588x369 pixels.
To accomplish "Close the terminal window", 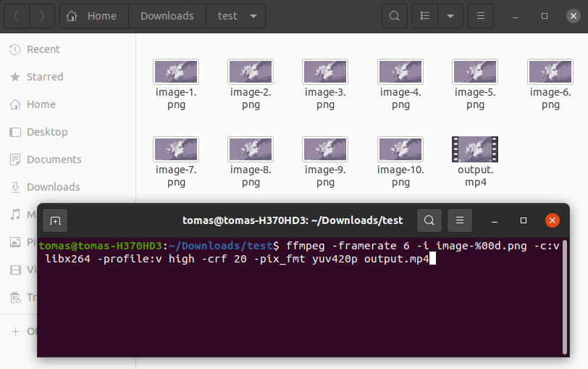I will (553, 220).
